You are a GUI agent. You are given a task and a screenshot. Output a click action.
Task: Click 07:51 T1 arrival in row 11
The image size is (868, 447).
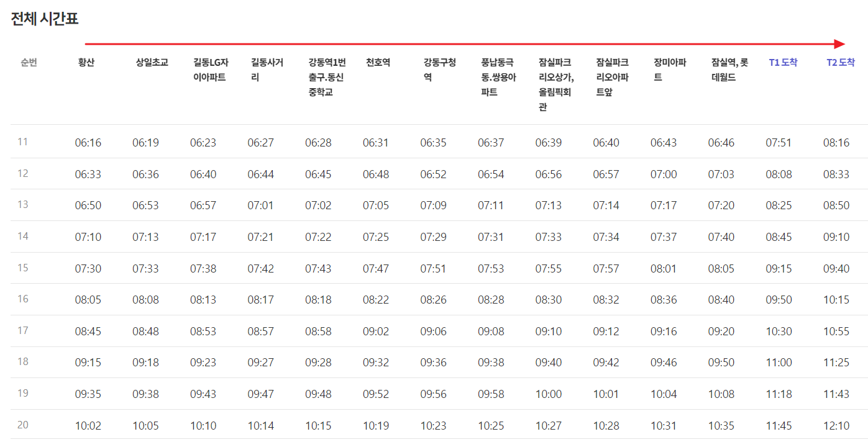pyautogui.click(x=779, y=143)
